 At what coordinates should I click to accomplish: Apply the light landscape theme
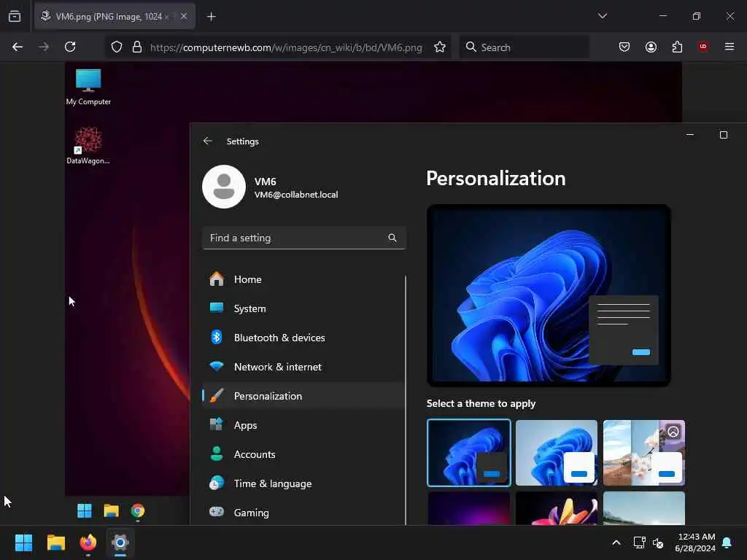644,508
